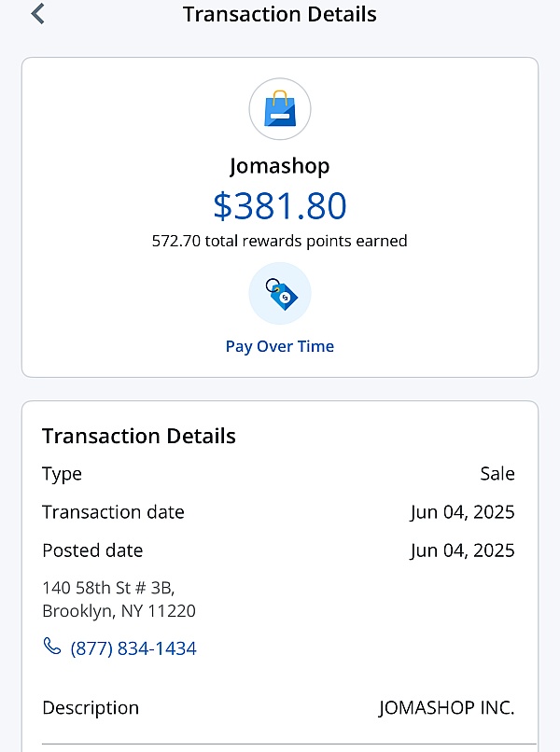Click the blue shopping bag merchant icon

pyautogui.click(x=280, y=110)
